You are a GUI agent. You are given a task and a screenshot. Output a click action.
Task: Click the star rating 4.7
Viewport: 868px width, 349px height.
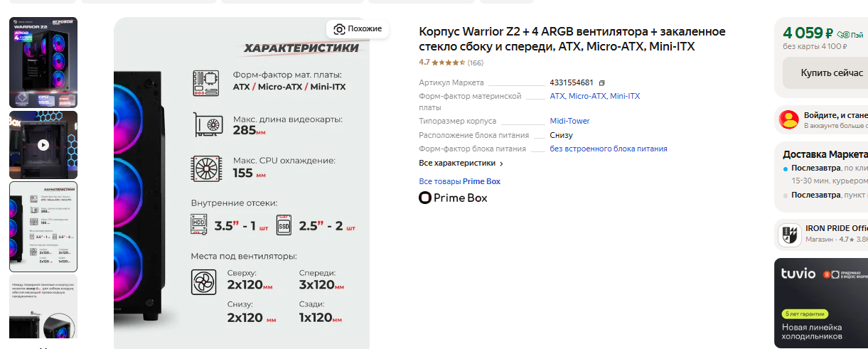point(441,63)
